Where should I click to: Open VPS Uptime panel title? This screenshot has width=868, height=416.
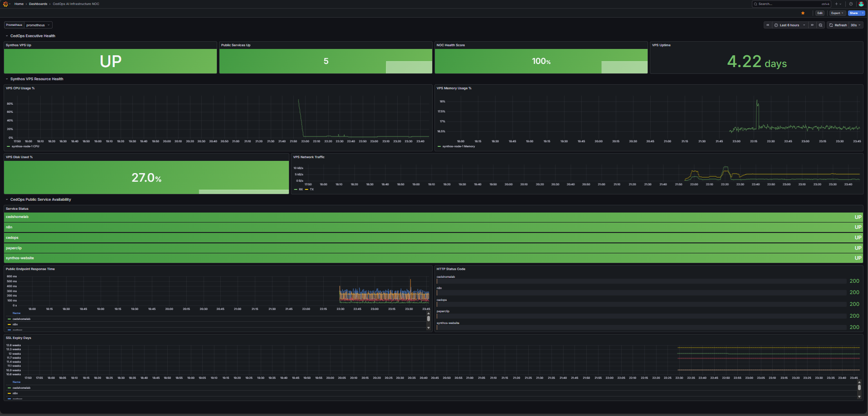click(x=661, y=45)
